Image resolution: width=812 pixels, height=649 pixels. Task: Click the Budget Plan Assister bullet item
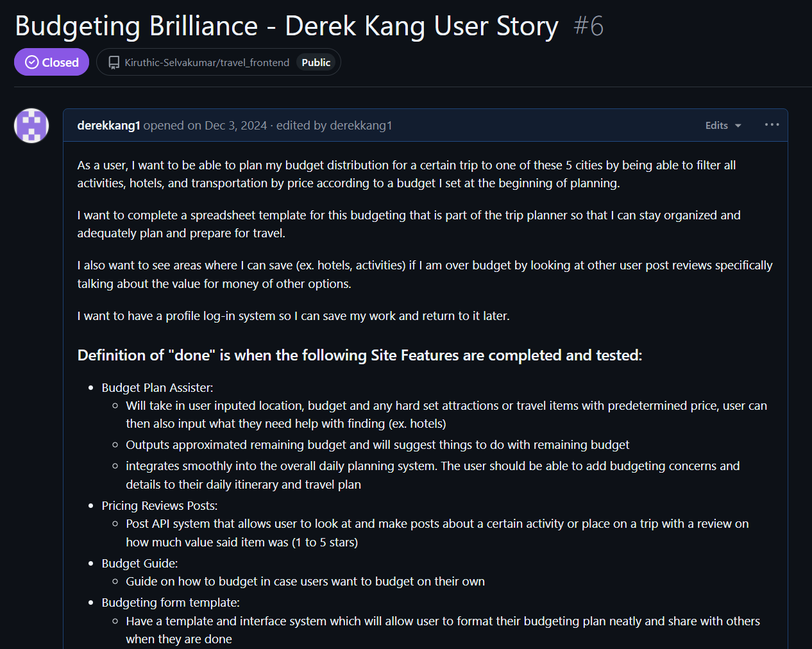tap(157, 388)
